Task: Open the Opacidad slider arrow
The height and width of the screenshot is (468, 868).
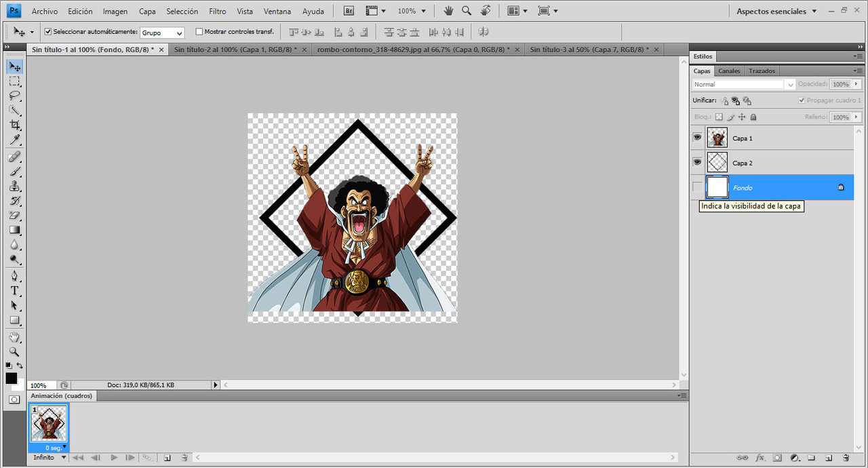Action: (856, 84)
